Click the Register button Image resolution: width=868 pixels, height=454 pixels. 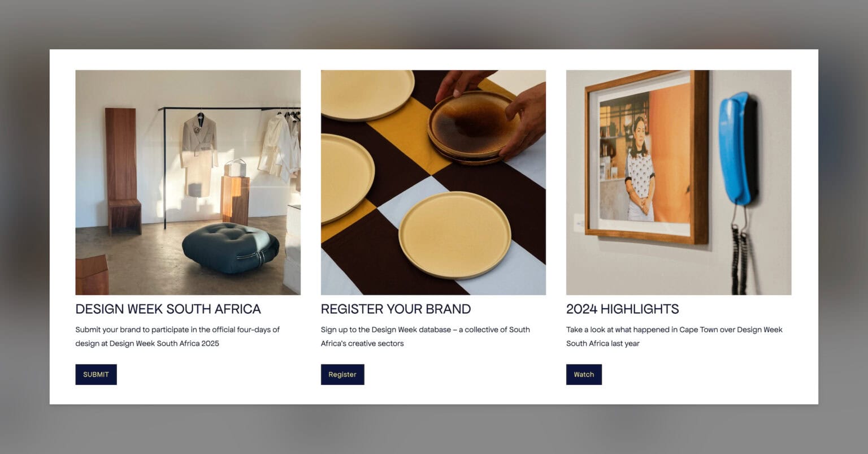pos(342,374)
